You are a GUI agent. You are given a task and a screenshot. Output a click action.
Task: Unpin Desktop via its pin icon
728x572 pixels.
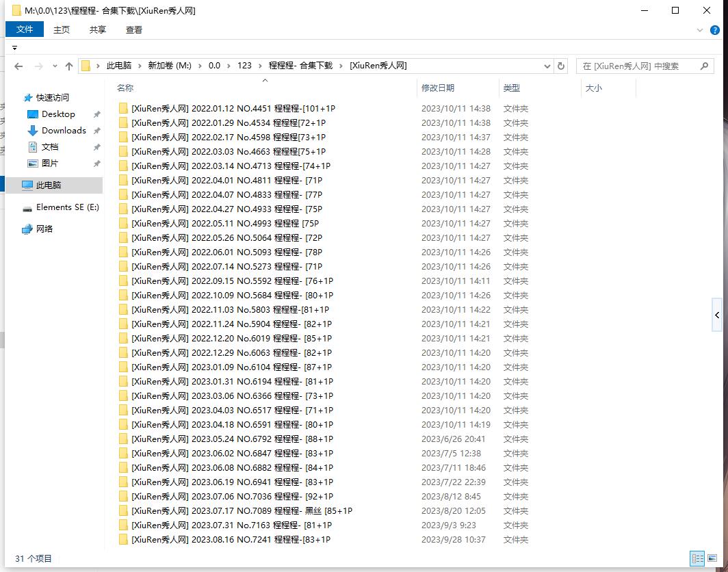96,114
